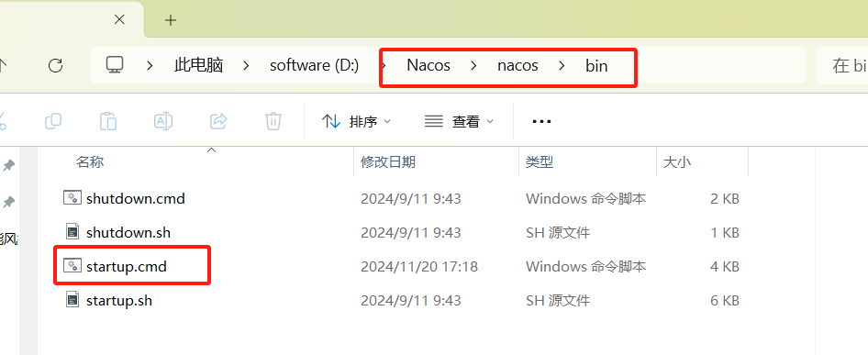Viewport: 868px width, 355px height.
Task: Select the startup.cmd file name
Action: tap(127, 266)
